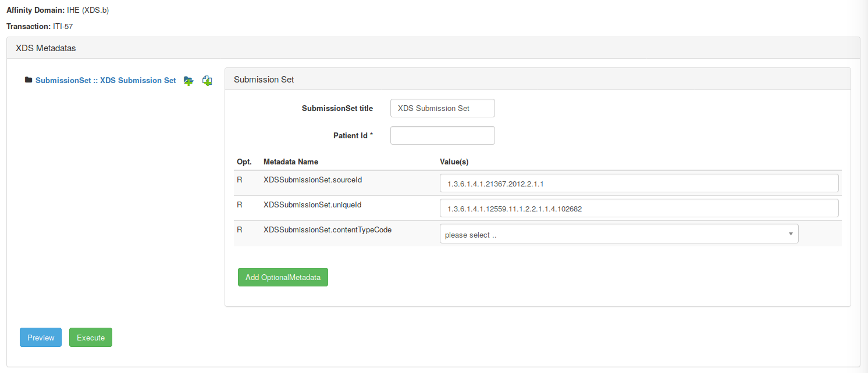Click the XDSSubmissionSet.contentTypeCode label
Screen dimensions: 868x373
point(327,229)
